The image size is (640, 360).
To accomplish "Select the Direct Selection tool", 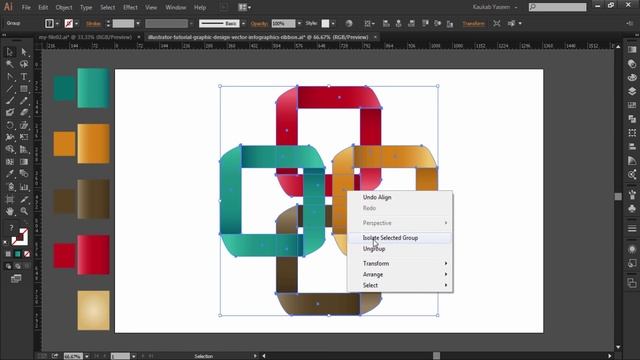I will pos(24,52).
